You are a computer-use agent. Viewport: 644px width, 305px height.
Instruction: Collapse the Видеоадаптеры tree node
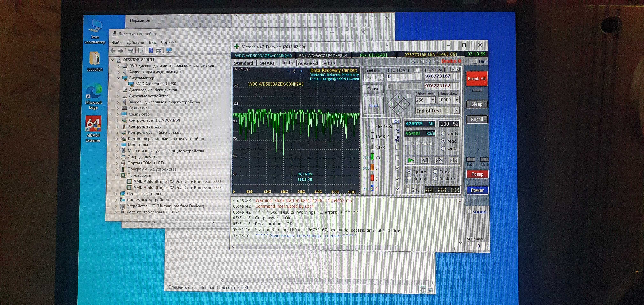(119, 78)
